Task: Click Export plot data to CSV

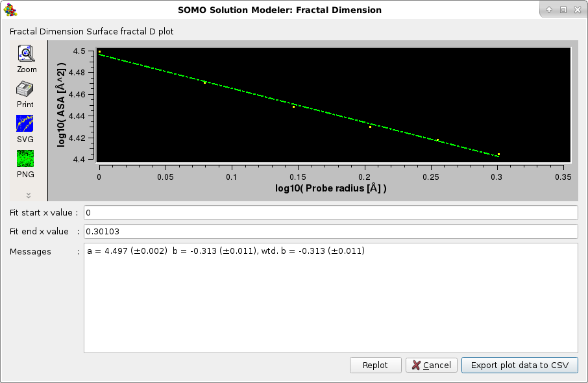Action: [x=519, y=365]
